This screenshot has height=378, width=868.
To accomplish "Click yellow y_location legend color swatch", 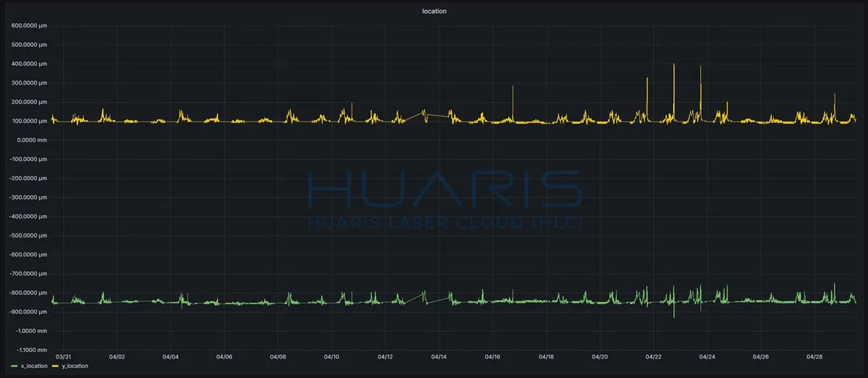I will coord(56,366).
